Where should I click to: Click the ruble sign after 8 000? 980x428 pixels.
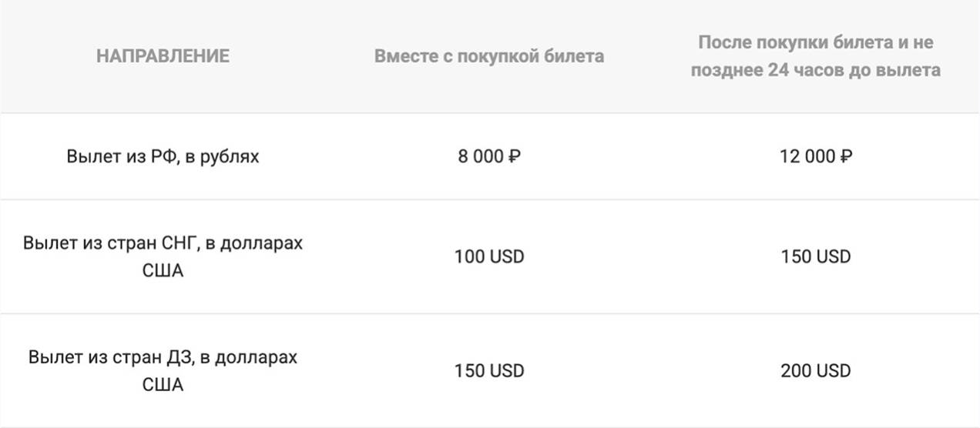point(515,157)
